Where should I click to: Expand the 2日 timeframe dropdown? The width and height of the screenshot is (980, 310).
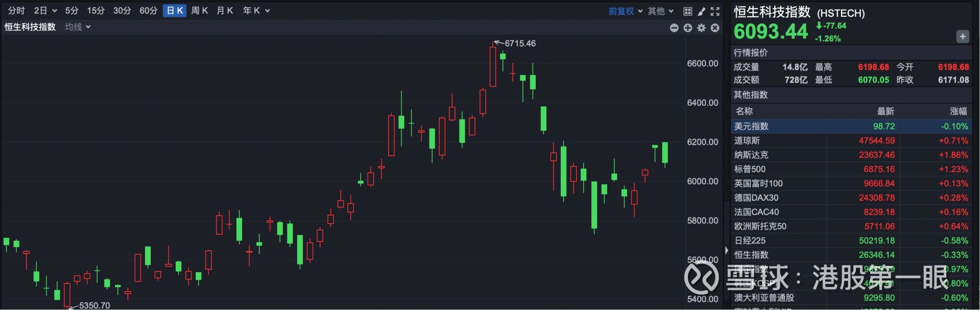coord(45,11)
